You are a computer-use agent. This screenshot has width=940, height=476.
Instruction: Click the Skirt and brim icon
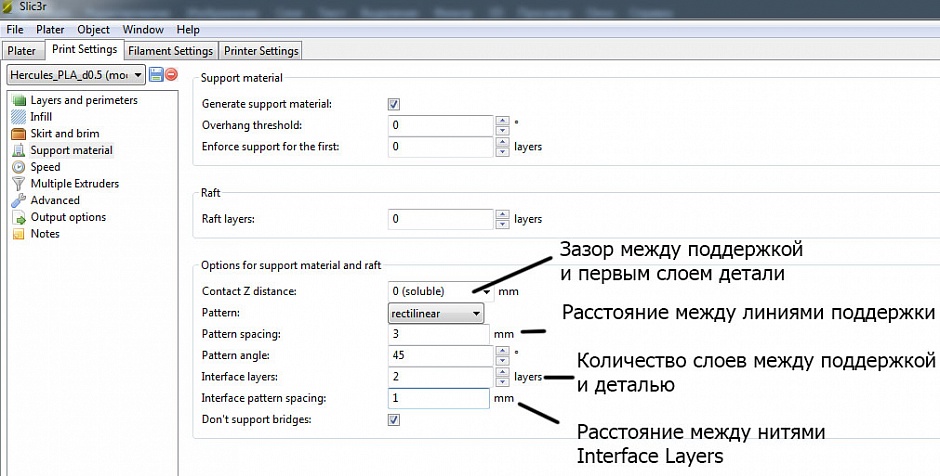tap(19, 134)
